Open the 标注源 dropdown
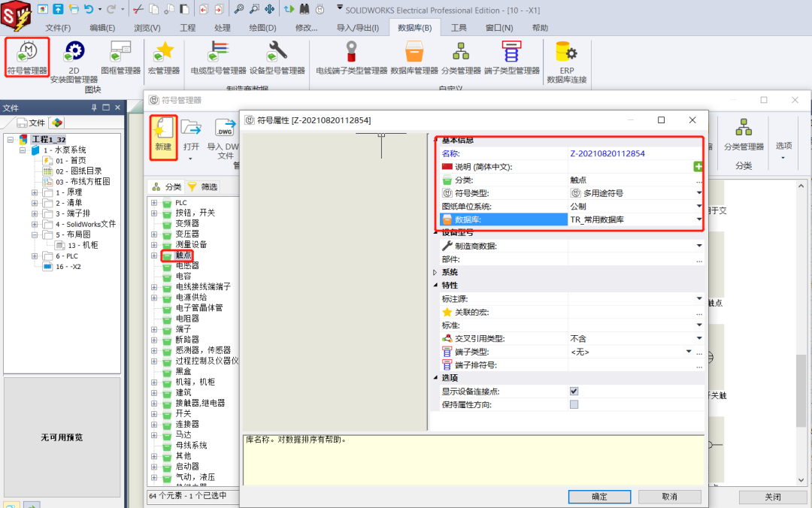The height and width of the screenshot is (508, 812). pyautogui.click(x=699, y=298)
